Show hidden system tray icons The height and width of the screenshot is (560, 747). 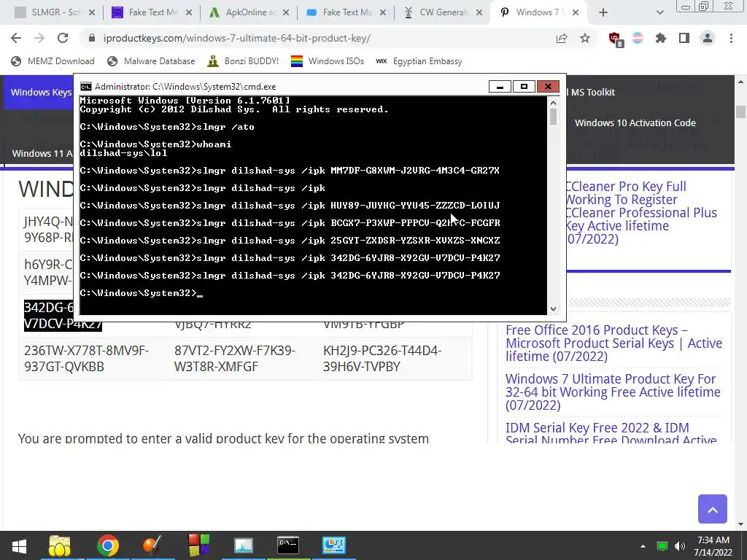point(643,546)
